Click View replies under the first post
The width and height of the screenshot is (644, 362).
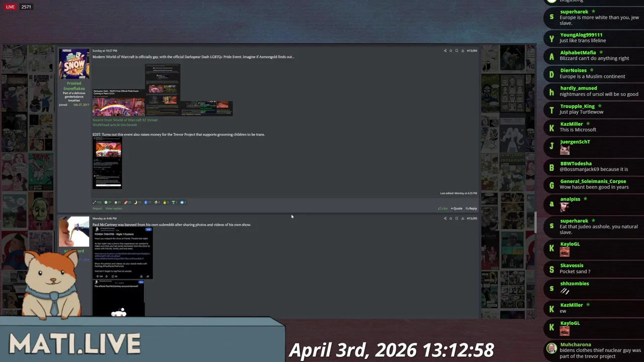pyautogui.click(x=114, y=209)
